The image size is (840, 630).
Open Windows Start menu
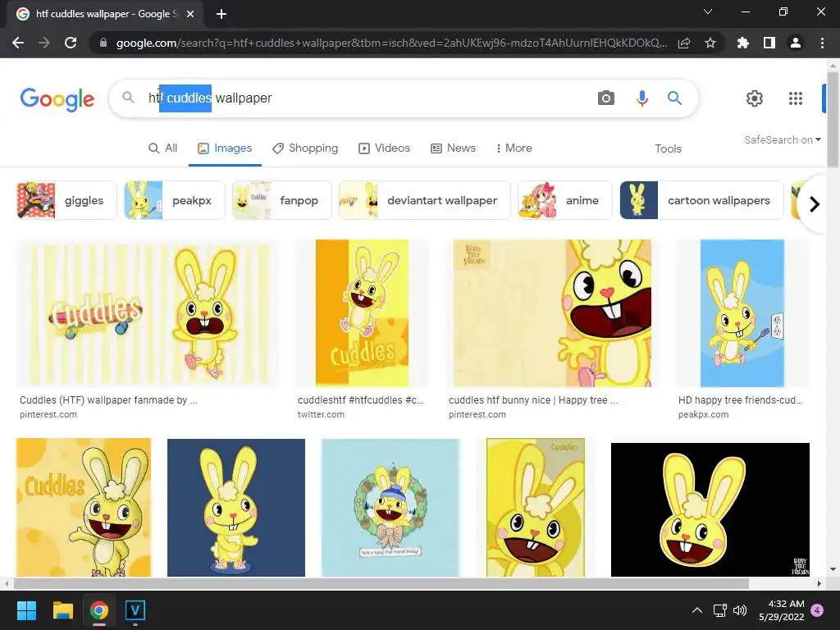pyautogui.click(x=26, y=610)
